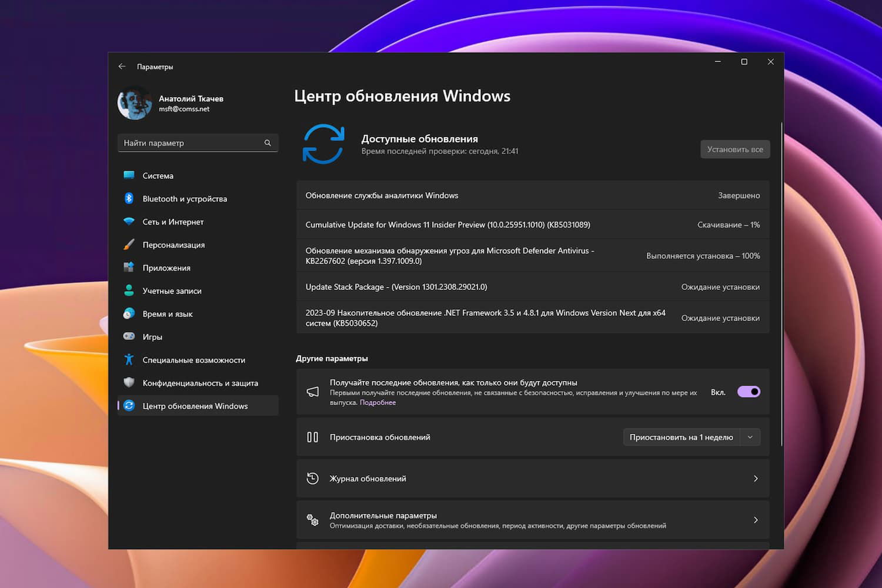Image resolution: width=882 pixels, height=588 pixels.
Task: Click the Завершено status text
Action: pyautogui.click(x=739, y=195)
